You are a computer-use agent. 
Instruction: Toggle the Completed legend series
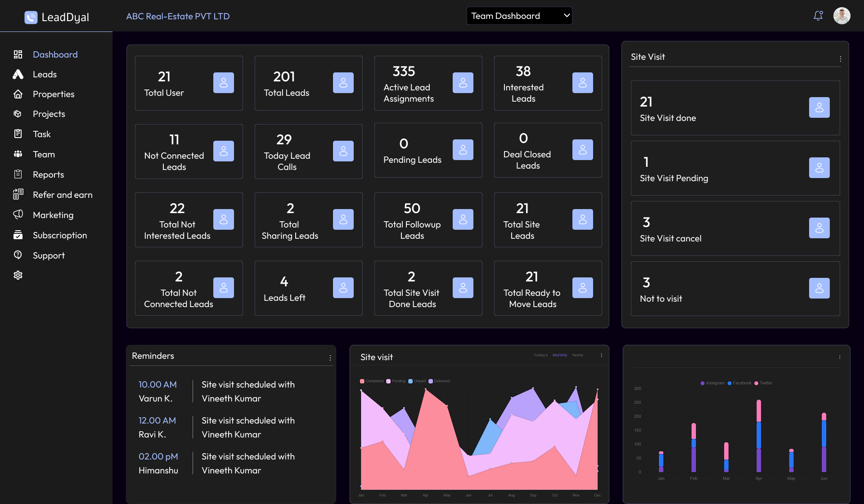pos(372,381)
